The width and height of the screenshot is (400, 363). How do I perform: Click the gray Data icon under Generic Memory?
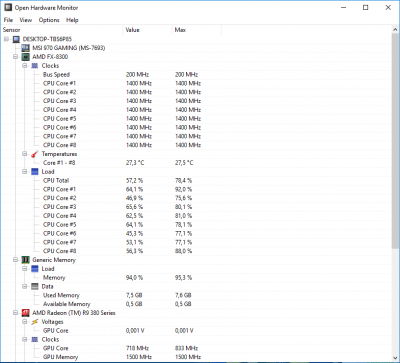point(35,286)
